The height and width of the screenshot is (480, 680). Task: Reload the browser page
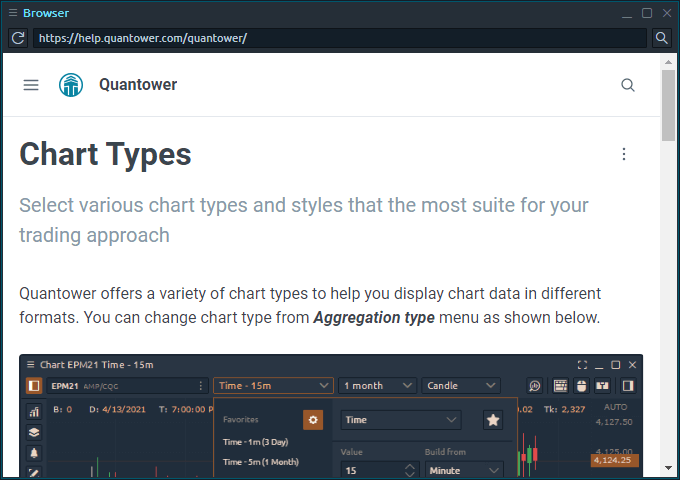point(18,38)
